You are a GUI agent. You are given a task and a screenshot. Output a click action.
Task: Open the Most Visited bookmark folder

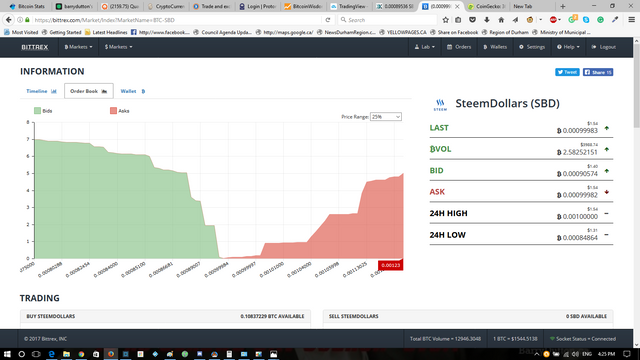20,32
